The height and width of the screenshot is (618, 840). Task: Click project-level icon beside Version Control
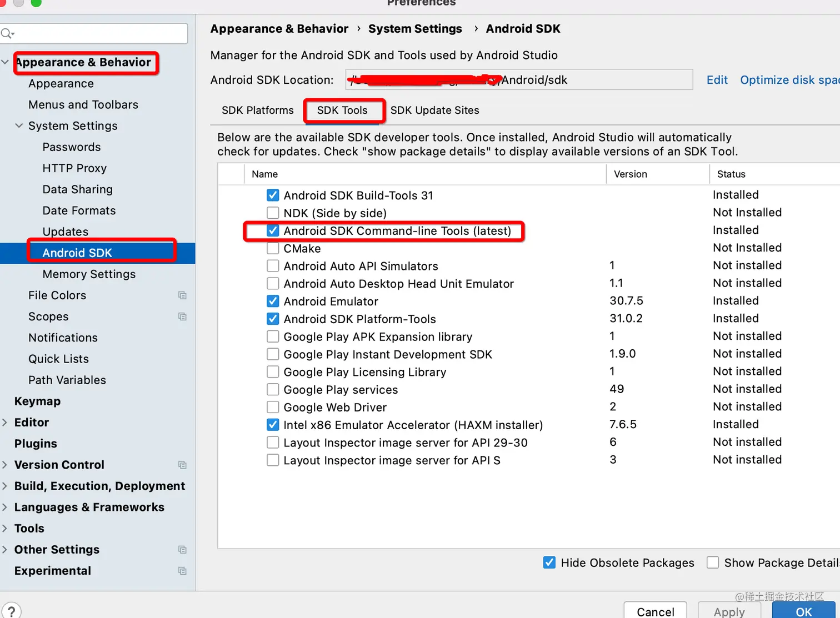182,465
